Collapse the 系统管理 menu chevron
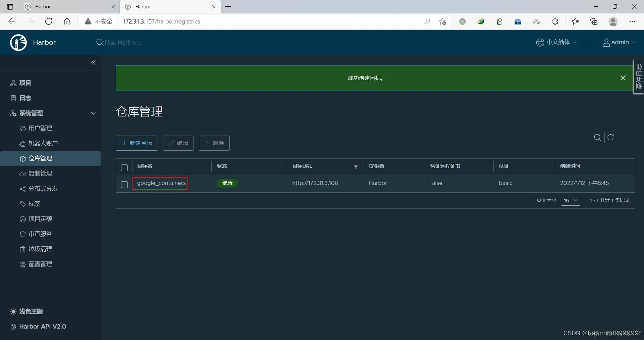Viewport: 644px width, 340px height. (x=93, y=113)
